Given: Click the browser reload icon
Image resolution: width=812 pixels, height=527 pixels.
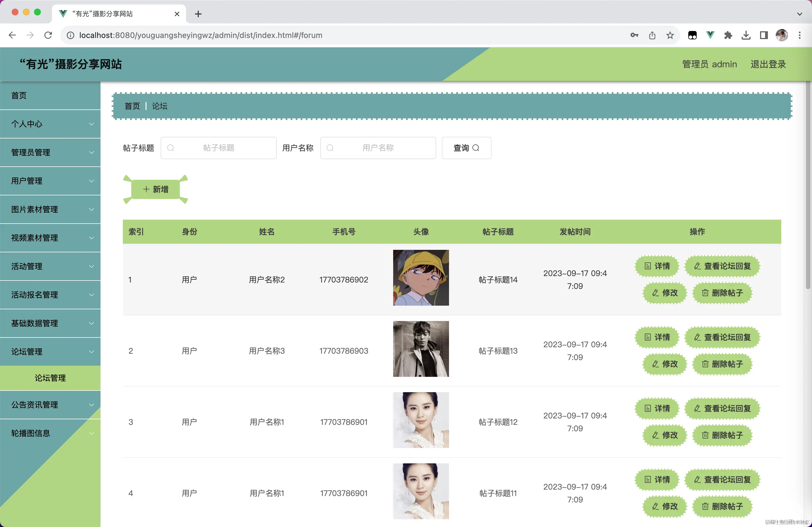Looking at the screenshot, I should coord(48,35).
